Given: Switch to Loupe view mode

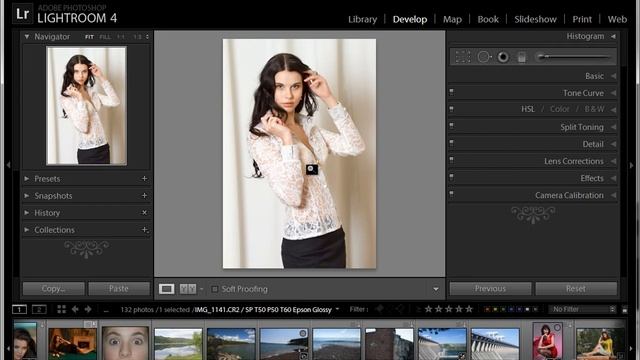Looking at the screenshot, I should pyautogui.click(x=167, y=289).
